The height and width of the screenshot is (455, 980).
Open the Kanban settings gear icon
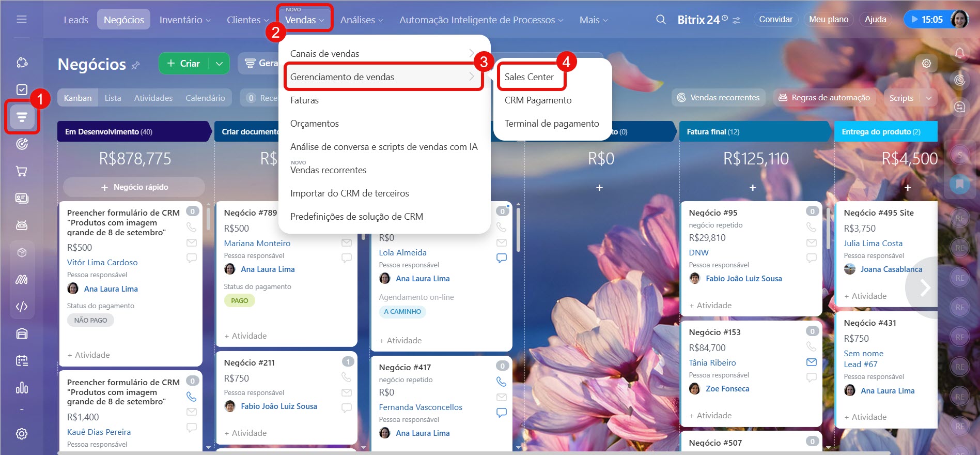pos(926,64)
